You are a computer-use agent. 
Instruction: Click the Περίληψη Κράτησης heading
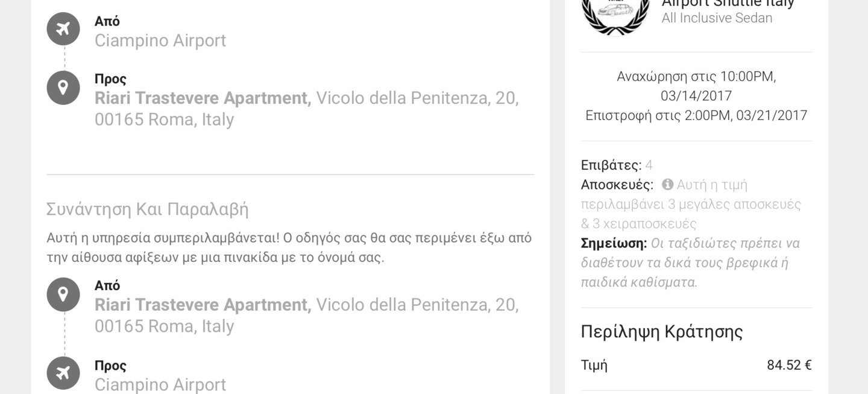pyautogui.click(x=662, y=331)
